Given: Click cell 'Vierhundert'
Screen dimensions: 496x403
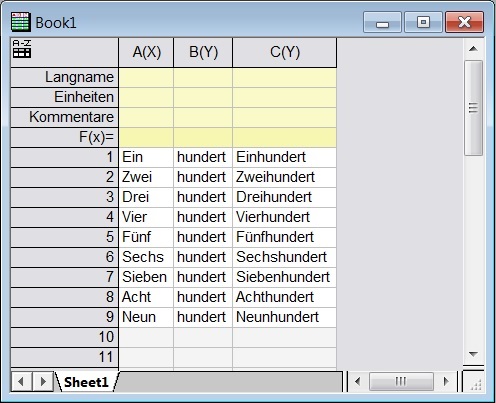Looking at the screenshot, I should (x=285, y=217).
